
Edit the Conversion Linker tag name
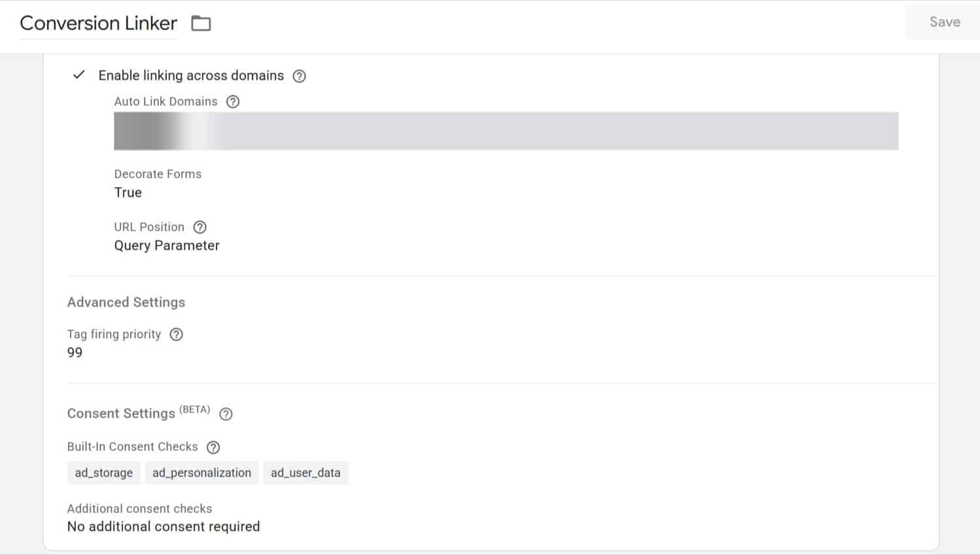pos(98,24)
